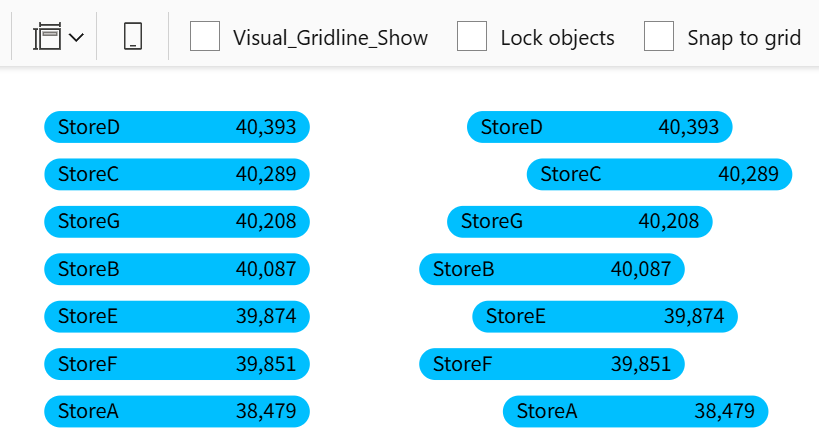Select StoreD bar in left chart
The width and height of the screenshot is (819, 447).
point(177,127)
